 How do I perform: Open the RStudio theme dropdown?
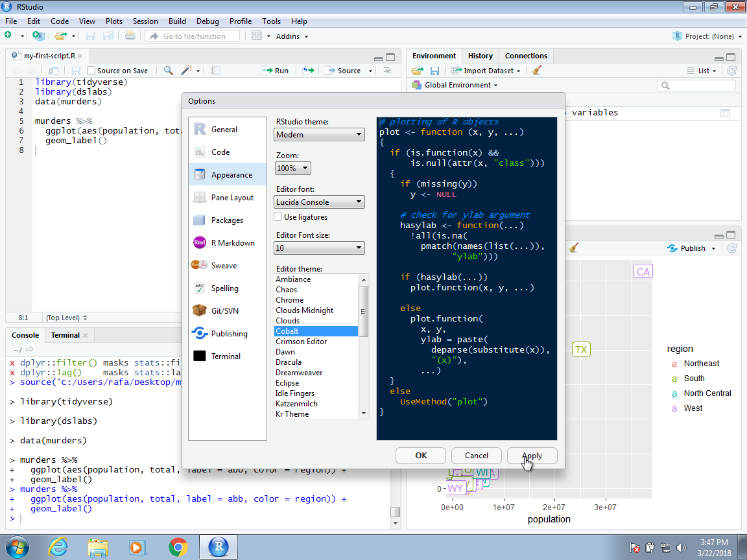pyautogui.click(x=319, y=135)
